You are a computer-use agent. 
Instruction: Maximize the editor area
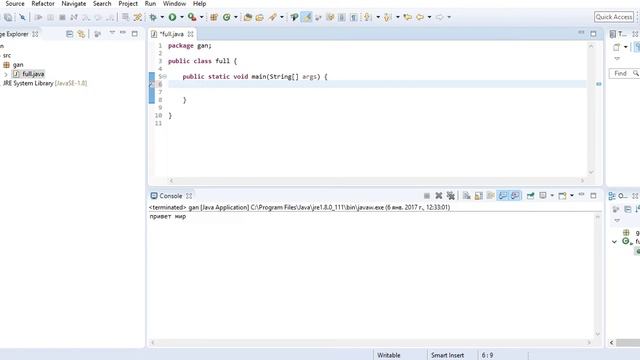pos(593,34)
